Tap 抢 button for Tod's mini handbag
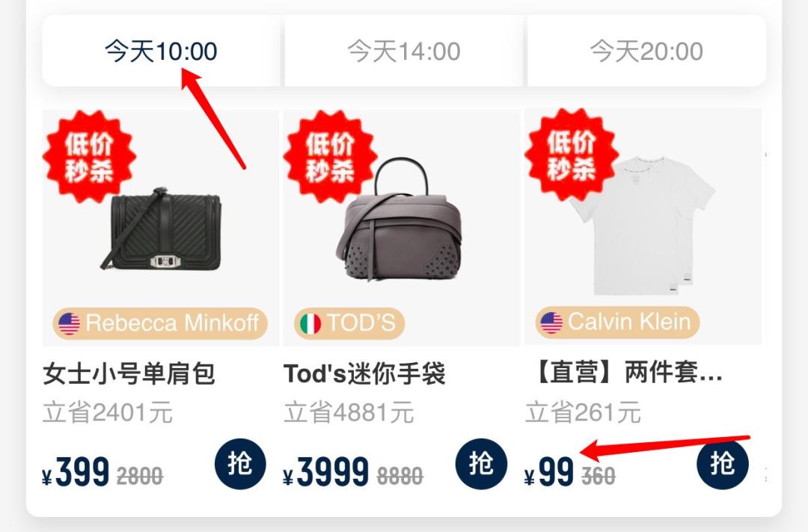This screenshot has height=532, width=808. (x=481, y=463)
